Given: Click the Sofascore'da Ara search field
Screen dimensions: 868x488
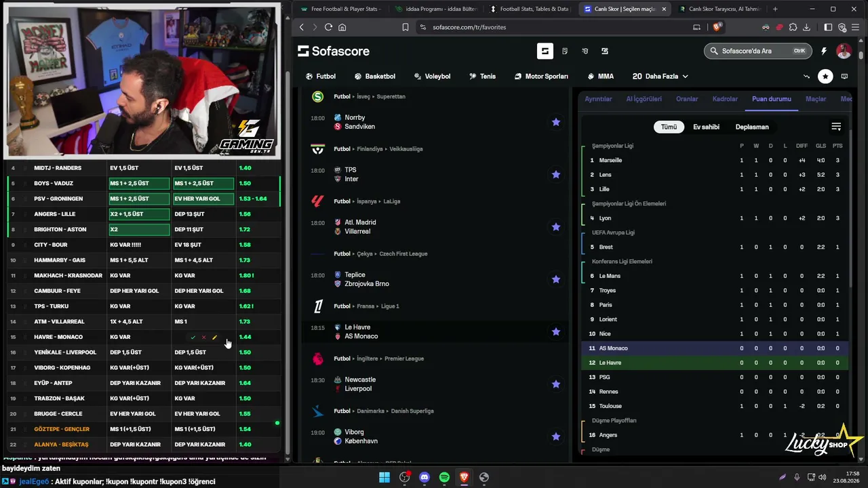Looking at the screenshot, I should [x=757, y=51].
